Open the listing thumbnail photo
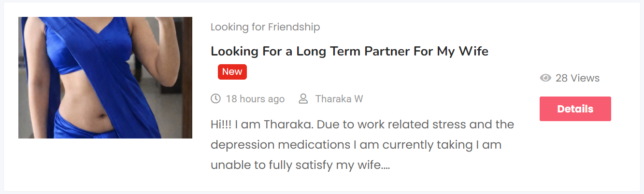Screen dimensions: 644x194 coord(105,78)
